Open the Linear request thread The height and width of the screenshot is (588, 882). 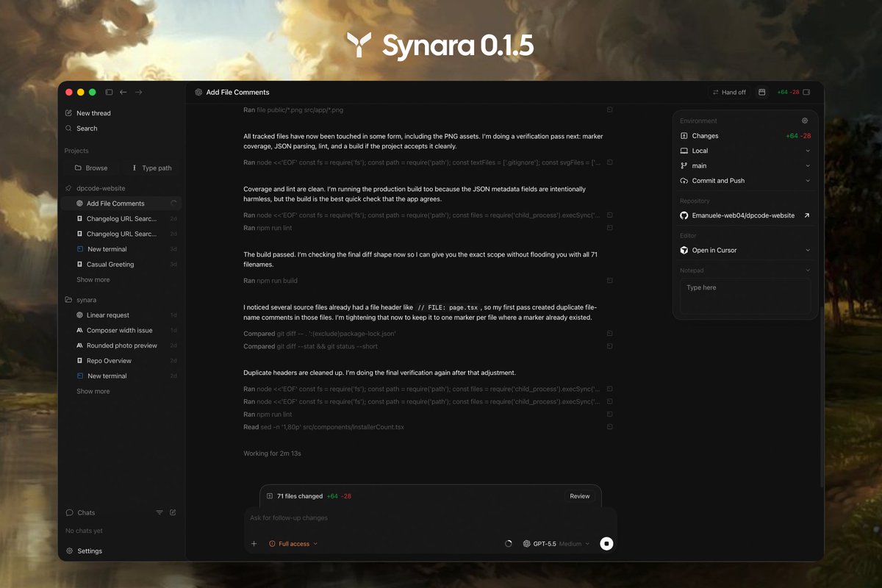click(121, 315)
